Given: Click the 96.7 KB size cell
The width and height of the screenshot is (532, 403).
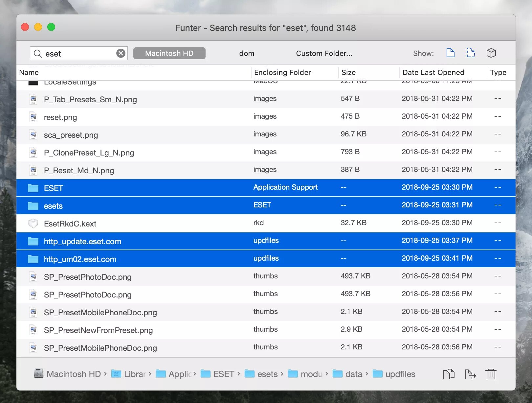Looking at the screenshot, I should tap(354, 134).
